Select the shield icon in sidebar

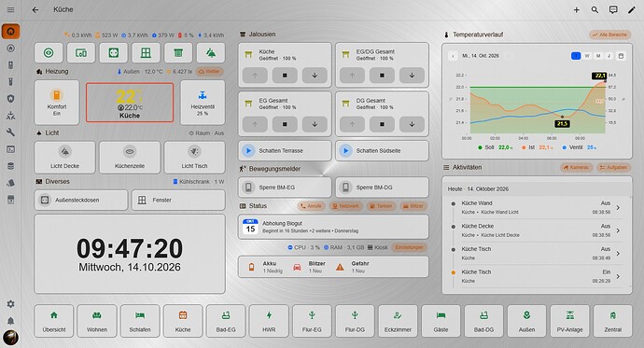coord(10,99)
